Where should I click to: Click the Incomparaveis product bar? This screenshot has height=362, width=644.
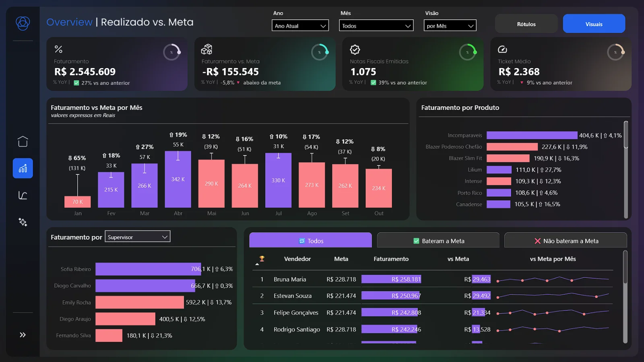click(x=532, y=135)
